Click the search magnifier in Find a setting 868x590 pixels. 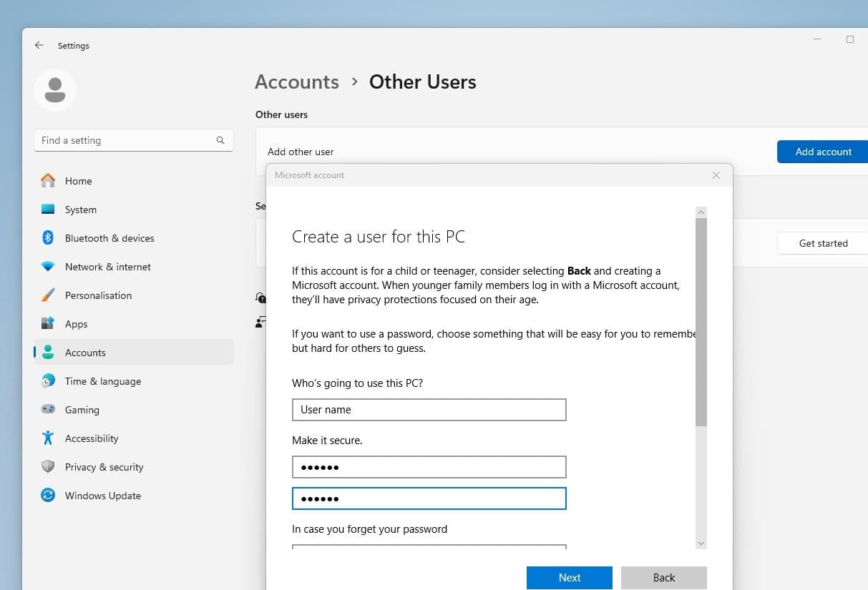220,140
